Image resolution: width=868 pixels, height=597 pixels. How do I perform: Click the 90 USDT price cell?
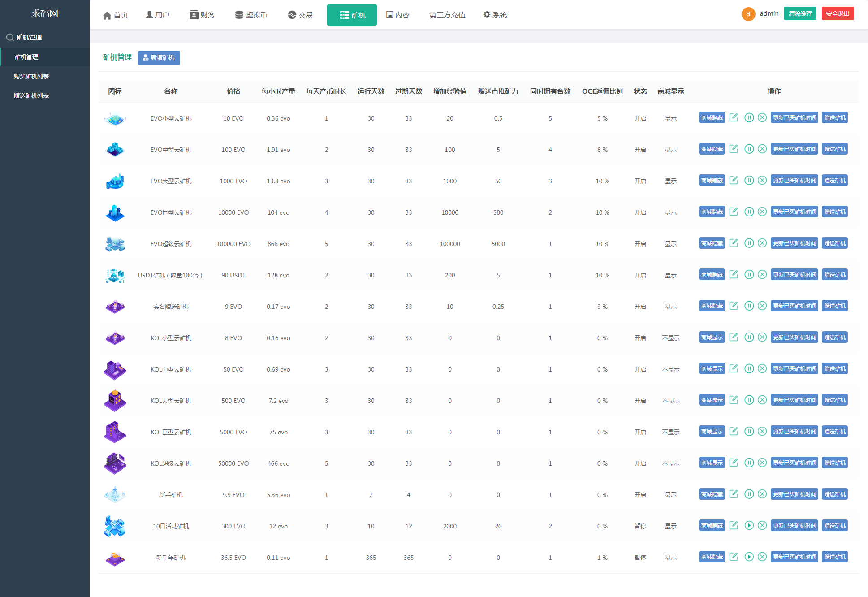coord(233,275)
